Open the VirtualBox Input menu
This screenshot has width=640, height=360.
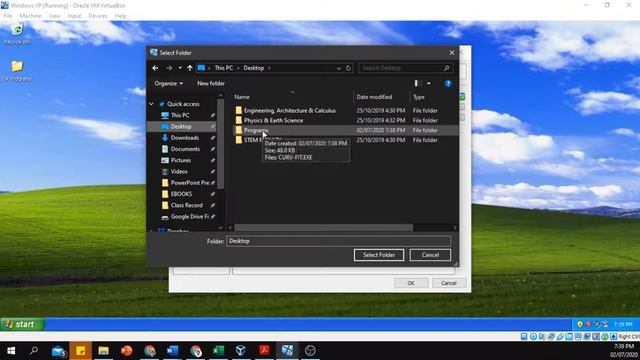pyautogui.click(x=74, y=16)
